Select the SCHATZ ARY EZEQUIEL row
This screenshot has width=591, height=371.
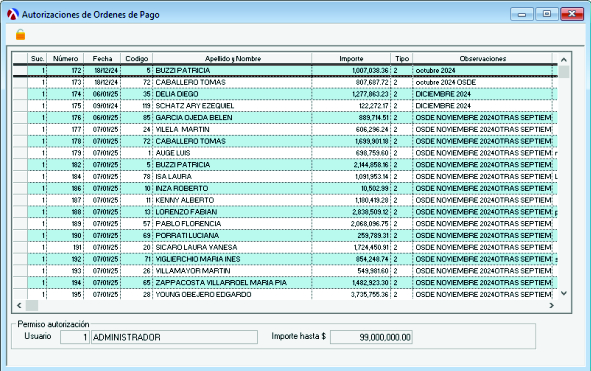click(x=285, y=106)
